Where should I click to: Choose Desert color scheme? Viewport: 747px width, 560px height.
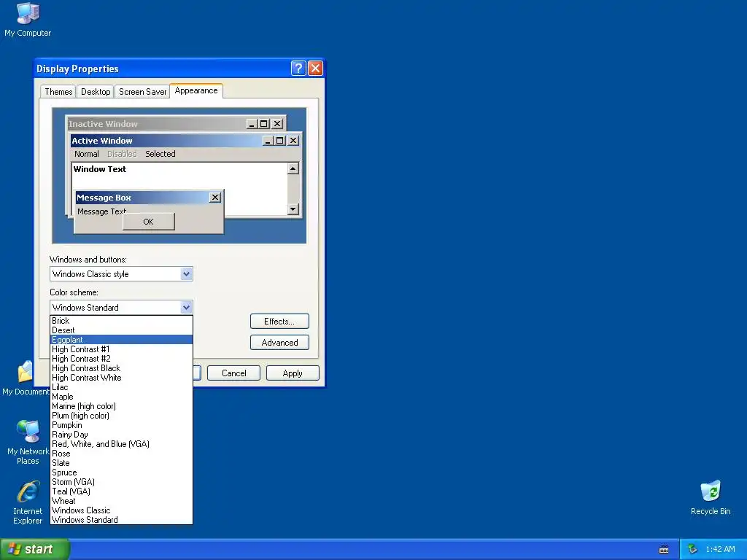[x=121, y=330]
